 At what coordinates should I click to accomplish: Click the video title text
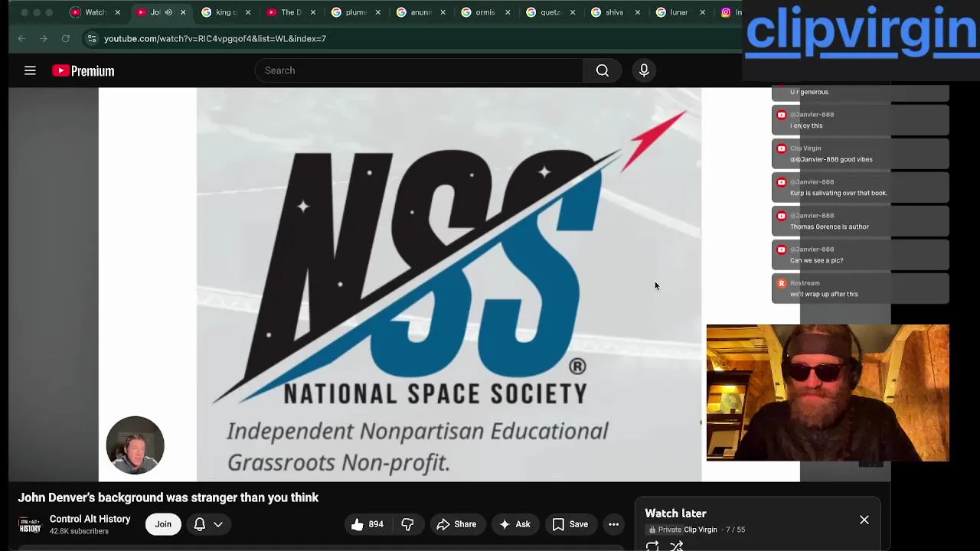168,497
